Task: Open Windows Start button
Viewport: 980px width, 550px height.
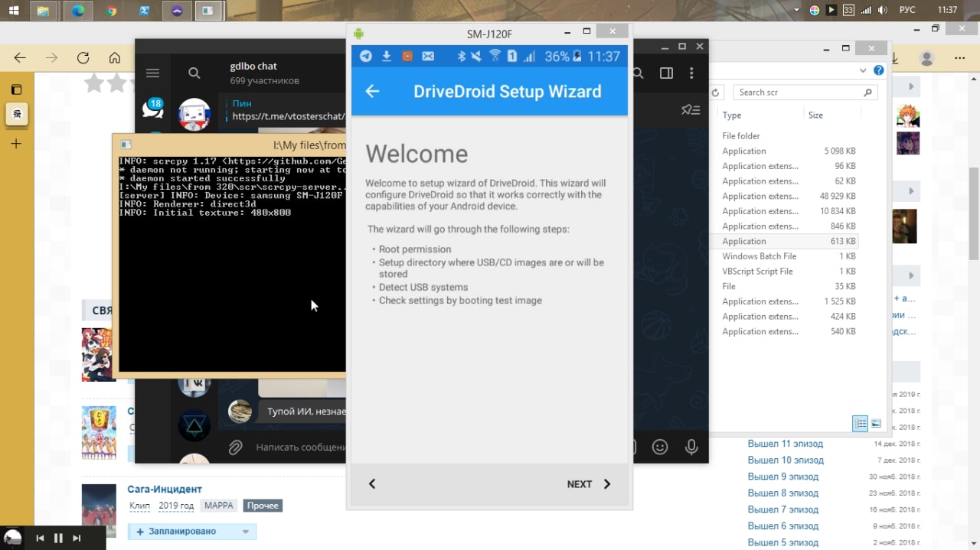Action: pos(13,11)
